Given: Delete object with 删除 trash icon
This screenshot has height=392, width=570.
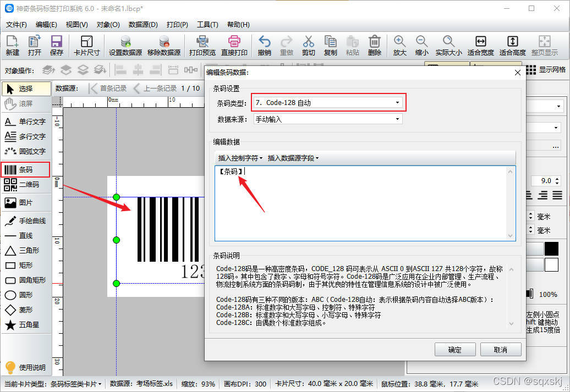Looking at the screenshot, I should click(375, 46).
